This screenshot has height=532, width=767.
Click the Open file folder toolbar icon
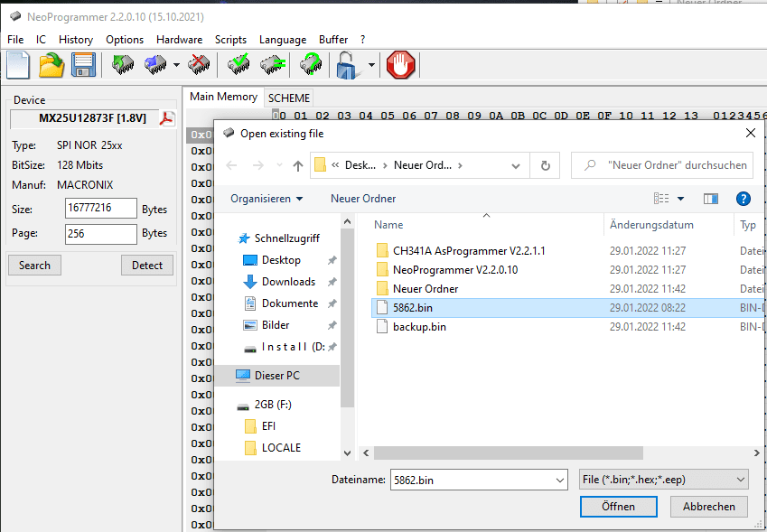pyautogui.click(x=51, y=65)
